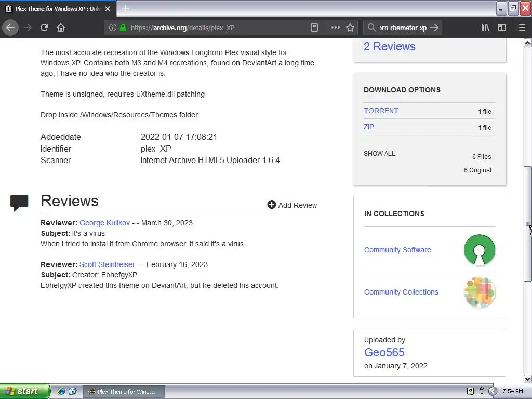Open the Library bookshelf icon
Viewport: 532px width, 399px height.
[x=485, y=28]
